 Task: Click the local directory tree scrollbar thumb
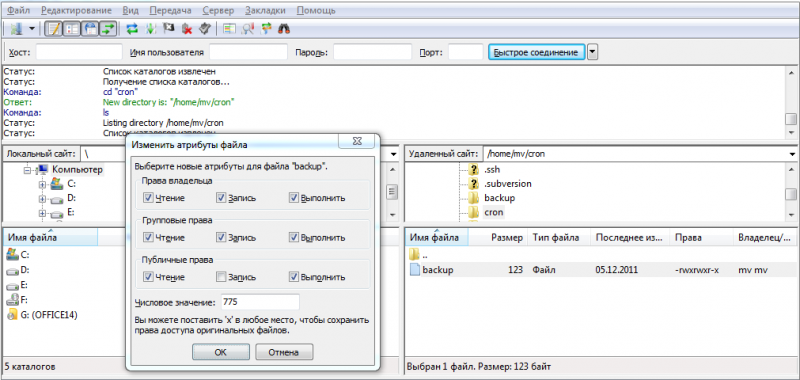392,191
